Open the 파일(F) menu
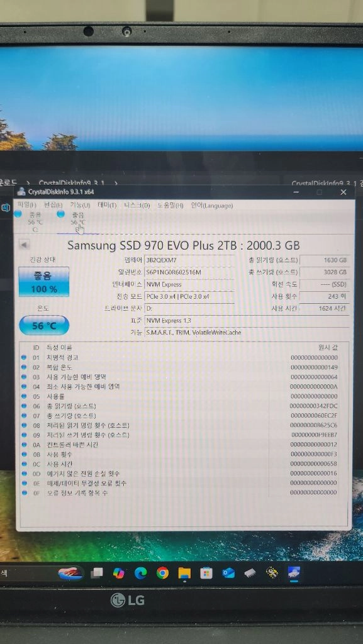 tap(27, 205)
